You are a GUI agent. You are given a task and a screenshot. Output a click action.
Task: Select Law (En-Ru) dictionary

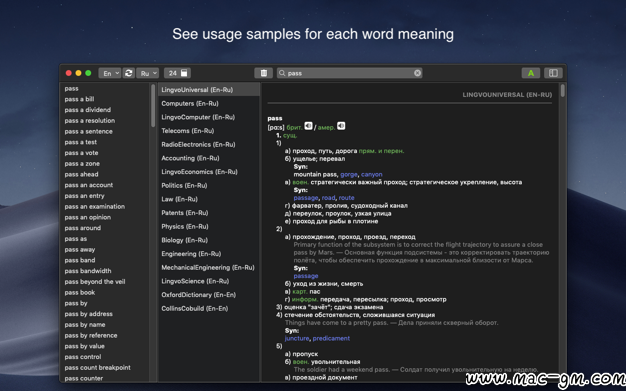pos(209,199)
